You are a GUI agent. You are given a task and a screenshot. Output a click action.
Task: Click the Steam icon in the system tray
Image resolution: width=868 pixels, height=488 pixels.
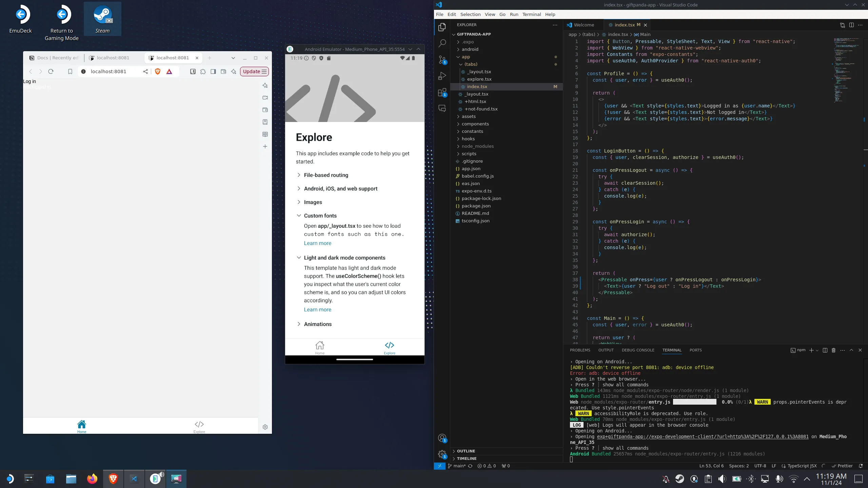(x=679, y=479)
